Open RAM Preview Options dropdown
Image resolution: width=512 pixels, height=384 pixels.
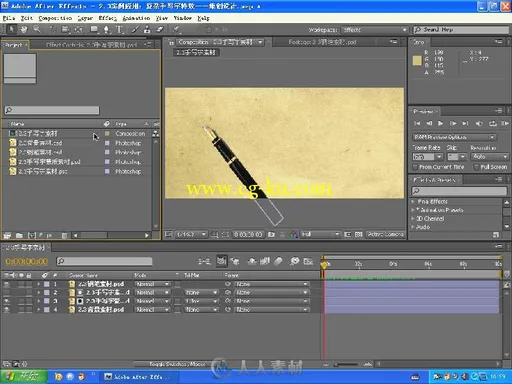[x=454, y=137]
